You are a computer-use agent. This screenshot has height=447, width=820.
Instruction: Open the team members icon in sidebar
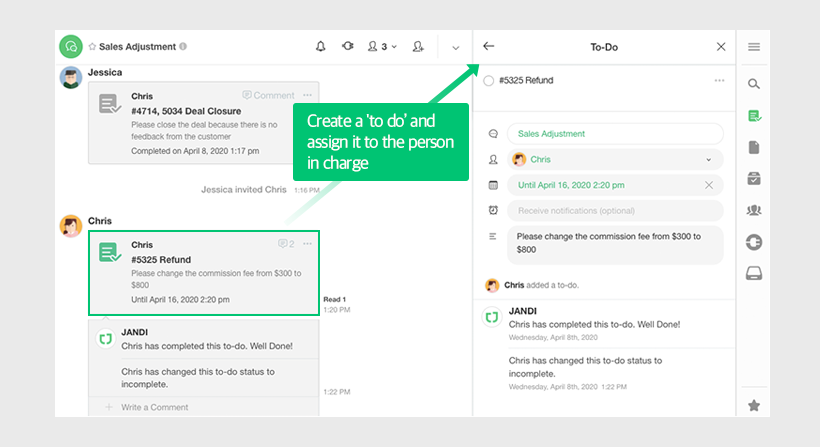(x=754, y=210)
